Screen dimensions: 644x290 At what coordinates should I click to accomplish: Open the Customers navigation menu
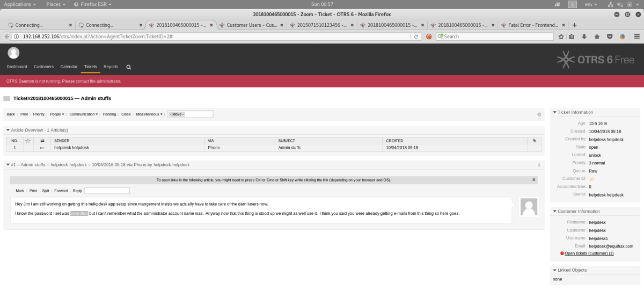click(43, 67)
